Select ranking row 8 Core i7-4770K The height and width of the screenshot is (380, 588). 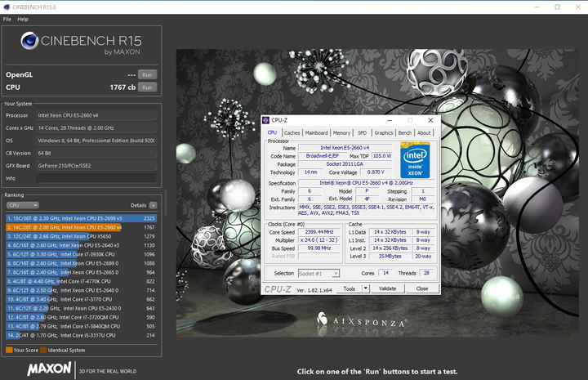[x=81, y=281]
